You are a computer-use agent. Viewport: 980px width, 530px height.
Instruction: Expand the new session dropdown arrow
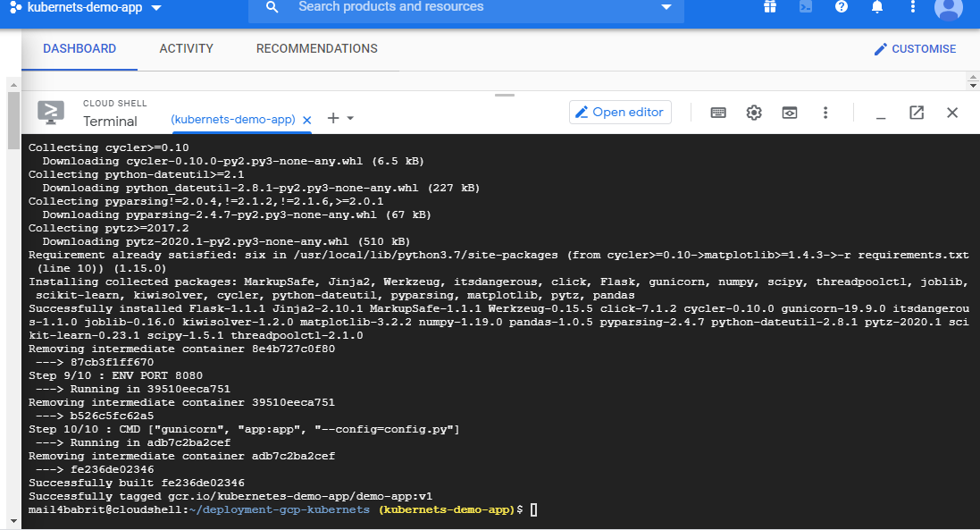[350, 118]
